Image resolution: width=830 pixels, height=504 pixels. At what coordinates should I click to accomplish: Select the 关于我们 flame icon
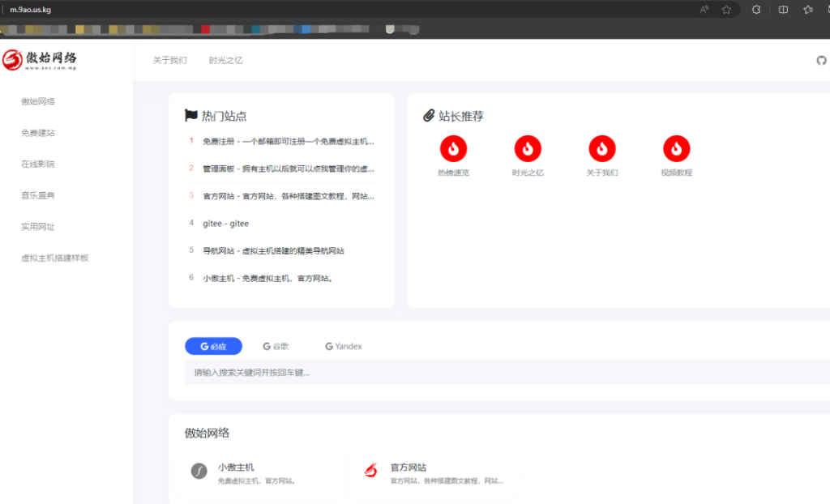[x=602, y=148]
